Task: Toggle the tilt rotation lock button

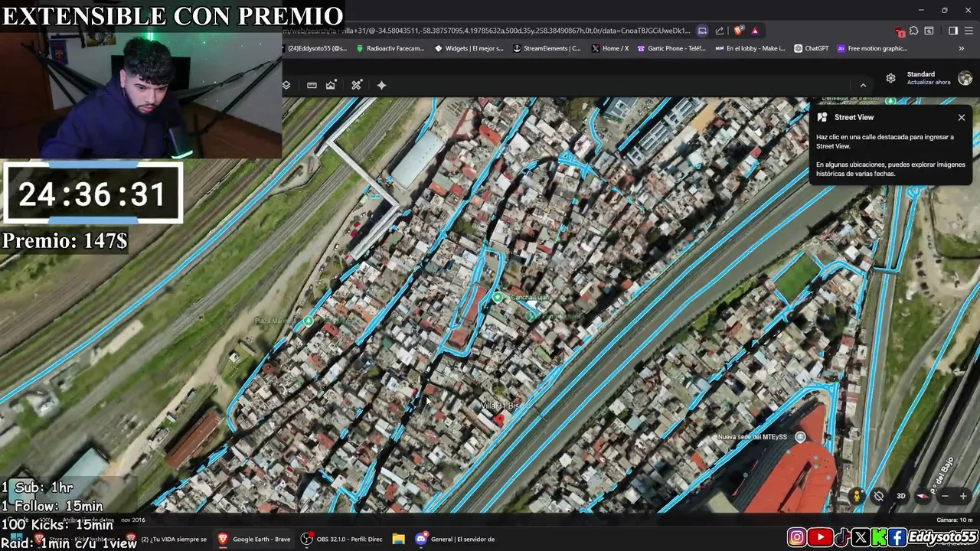Action: click(x=879, y=496)
